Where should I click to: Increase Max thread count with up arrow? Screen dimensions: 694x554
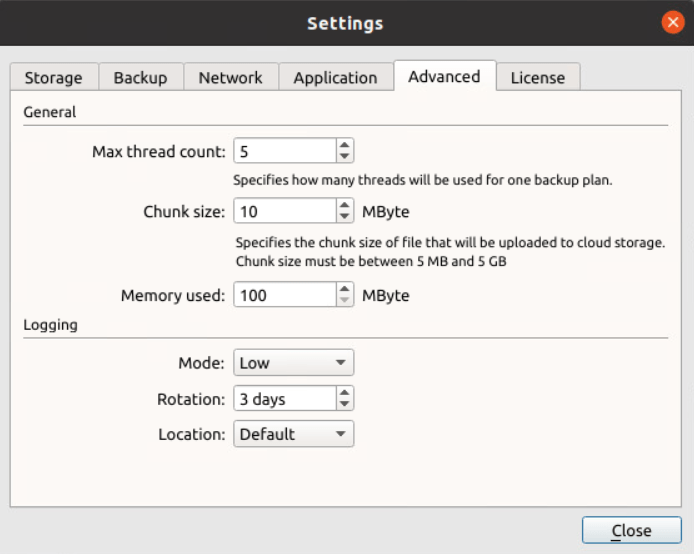pos(344,145)
